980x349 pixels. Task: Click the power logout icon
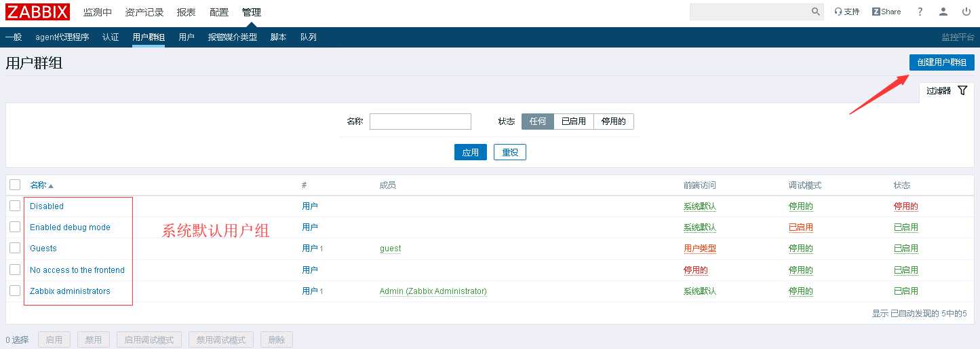point(966,12)
